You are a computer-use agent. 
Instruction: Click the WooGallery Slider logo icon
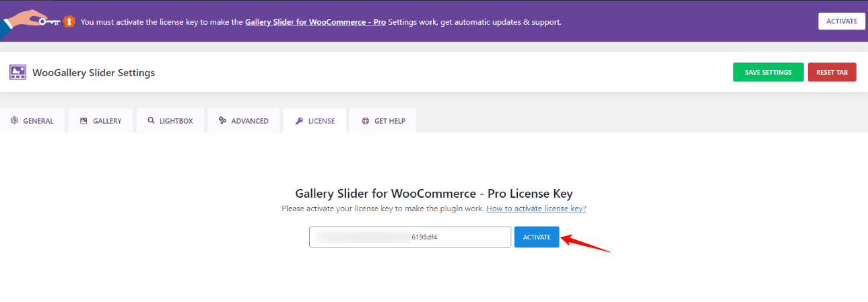point(18,73)
